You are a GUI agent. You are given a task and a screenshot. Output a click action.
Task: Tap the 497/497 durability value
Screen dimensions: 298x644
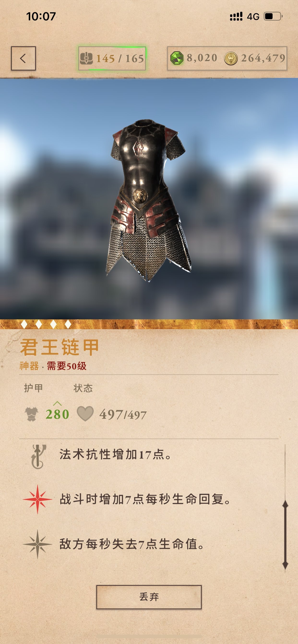(123, 415)
